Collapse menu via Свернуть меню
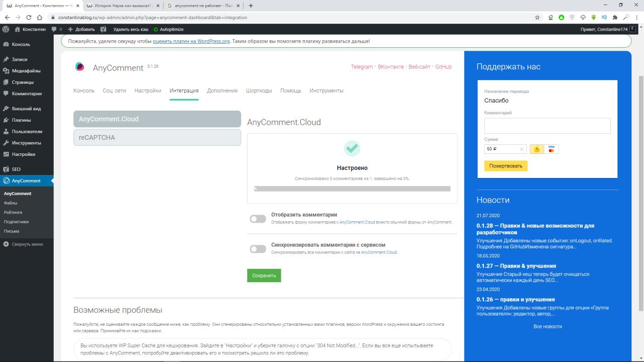644x362 pixels. 23,244
